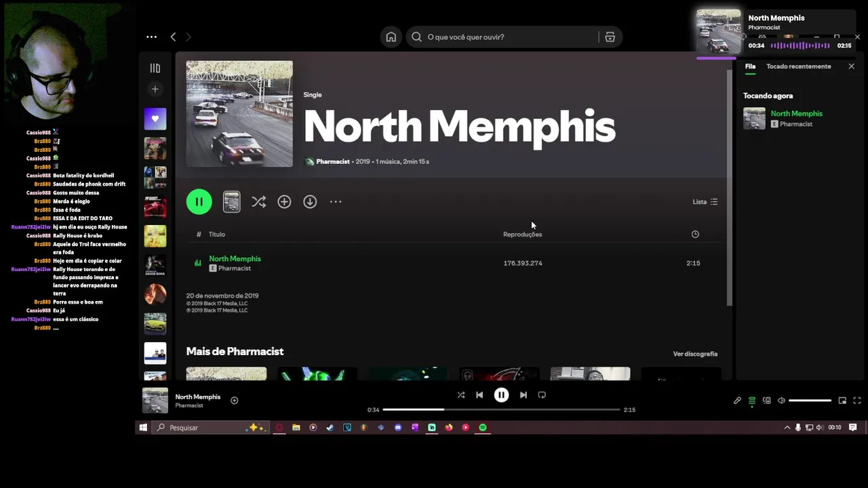The image size is (868, 488).
Task: Enable shuffle for North Memphis single
Action: [x=258, y=202]
